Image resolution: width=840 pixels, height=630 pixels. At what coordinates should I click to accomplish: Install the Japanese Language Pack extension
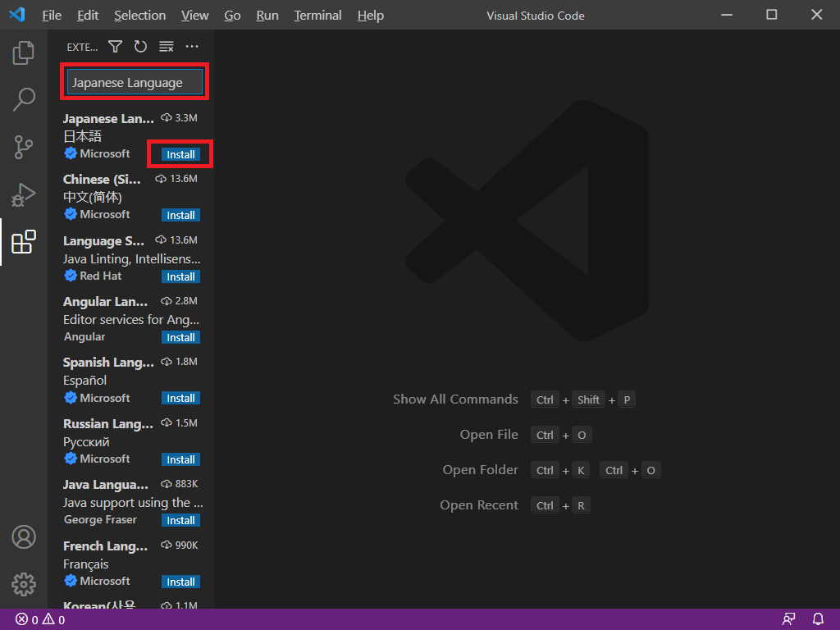coord(180,154)
